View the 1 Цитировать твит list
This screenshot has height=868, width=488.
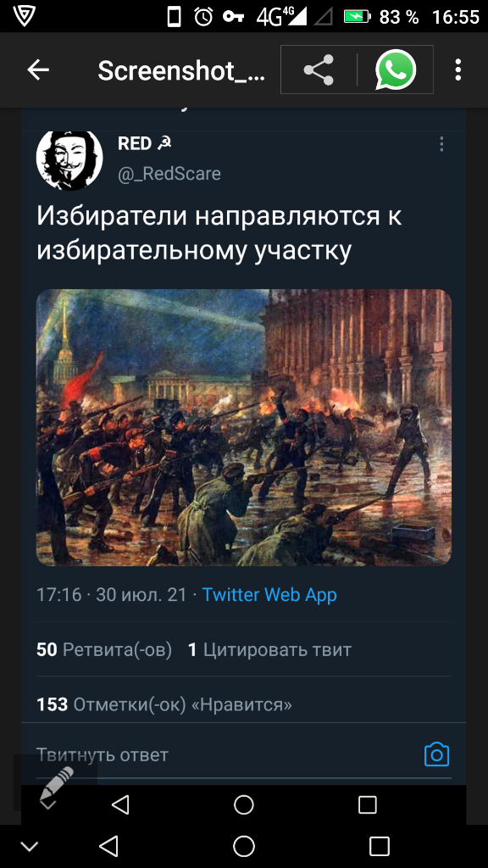[x=269, y=650]
